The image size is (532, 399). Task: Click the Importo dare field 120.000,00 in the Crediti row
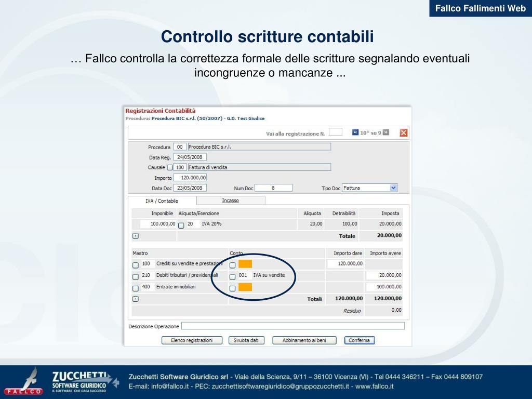click(x=345, y=263)
